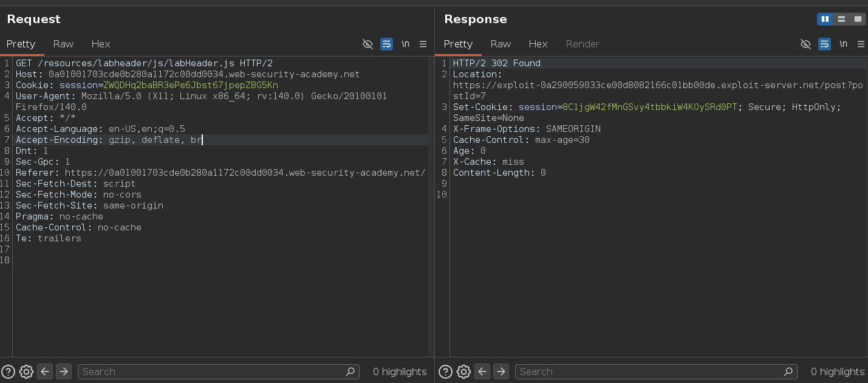Click the Response search magnifier icon
This screenshot has width=868, height=383.
pyautogui.click(x=788, y=371)
